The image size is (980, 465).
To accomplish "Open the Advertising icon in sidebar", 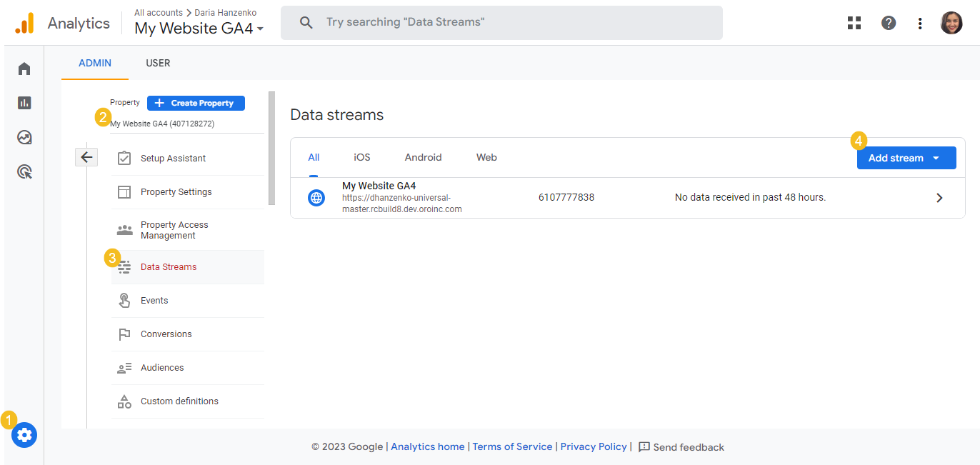I will tap(24, 171).
